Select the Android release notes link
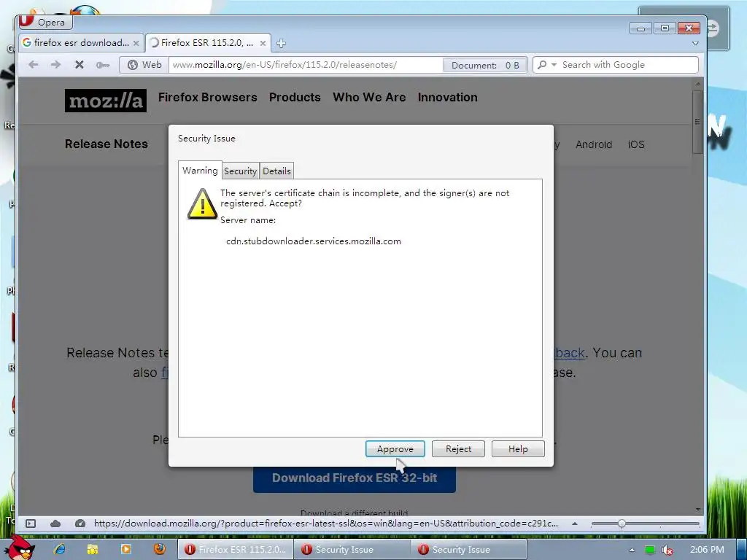 [x=594, y=144]
